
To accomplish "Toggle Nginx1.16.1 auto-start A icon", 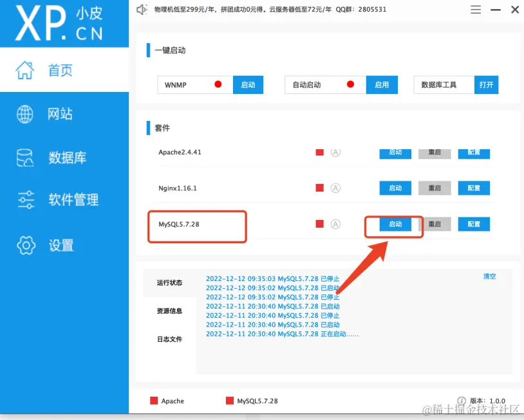I will [335, 188].
